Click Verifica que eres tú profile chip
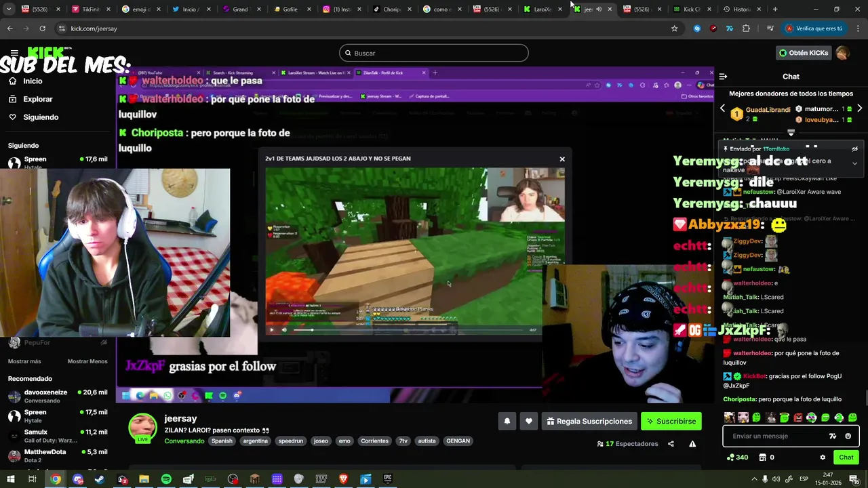Screen dimensions: 868x488 click(814, 28)
